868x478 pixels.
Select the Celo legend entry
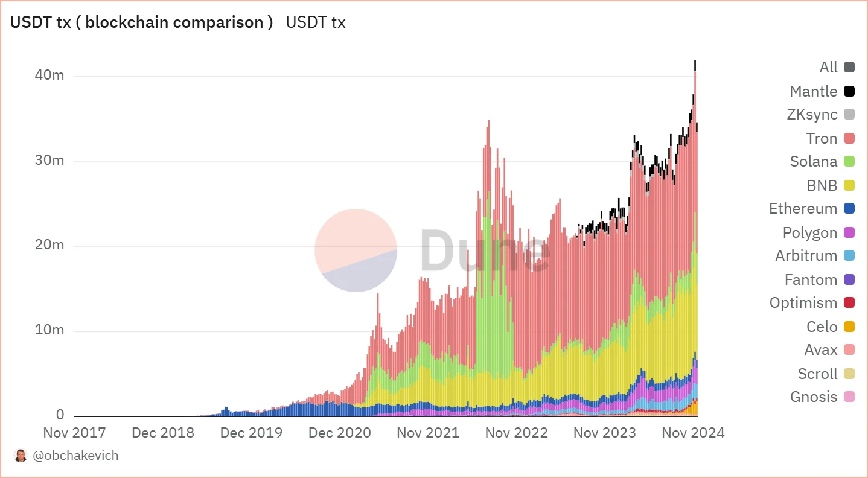tap(831, 327)
